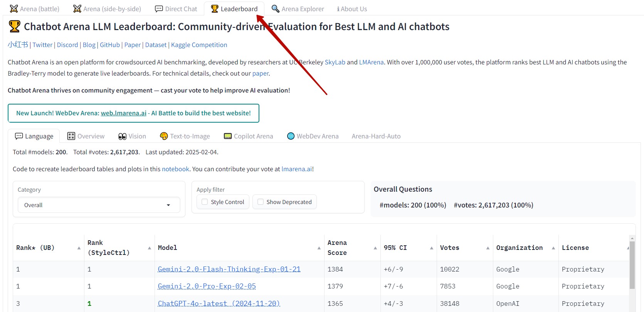Enable the Style Control checkbox
644x312 pixels.
click(205, 202)
